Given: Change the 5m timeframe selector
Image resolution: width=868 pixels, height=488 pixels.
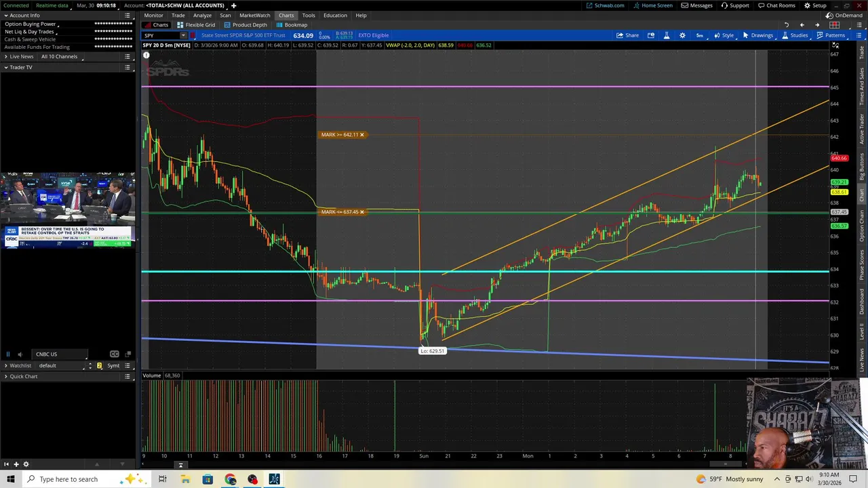Looking at the screenshot, I should pyautogui.click(x=700, y=35).
